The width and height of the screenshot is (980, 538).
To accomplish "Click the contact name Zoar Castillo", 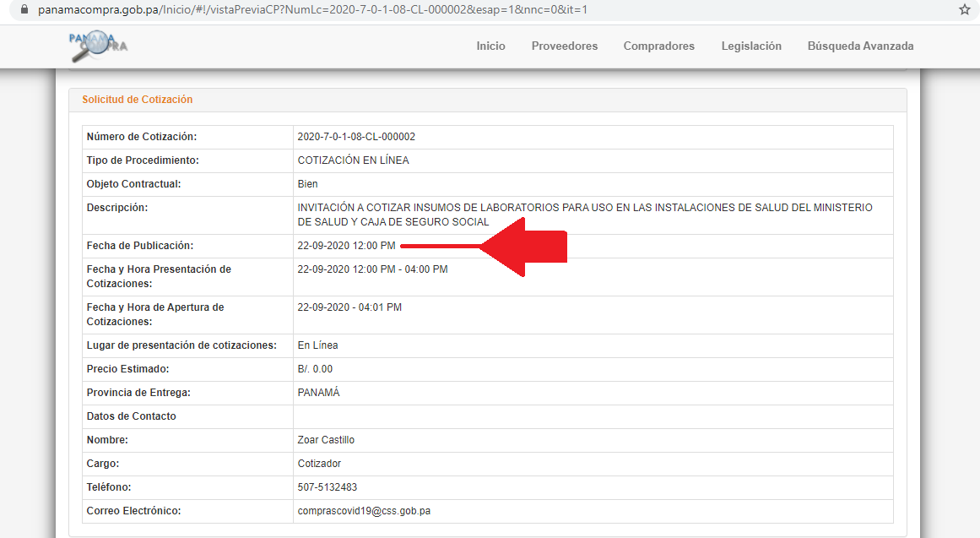I will click(326, 440).
